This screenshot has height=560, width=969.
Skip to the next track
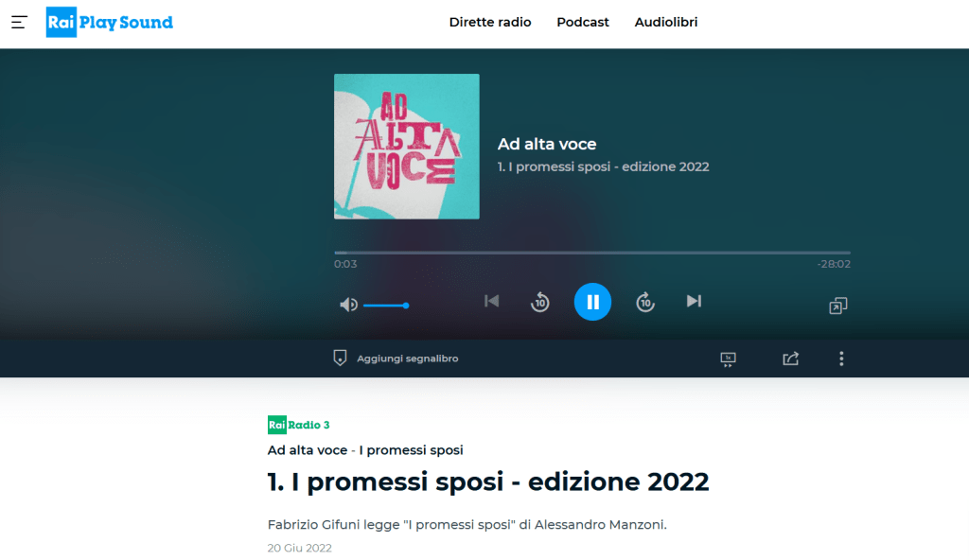click(x=694, y=301)
